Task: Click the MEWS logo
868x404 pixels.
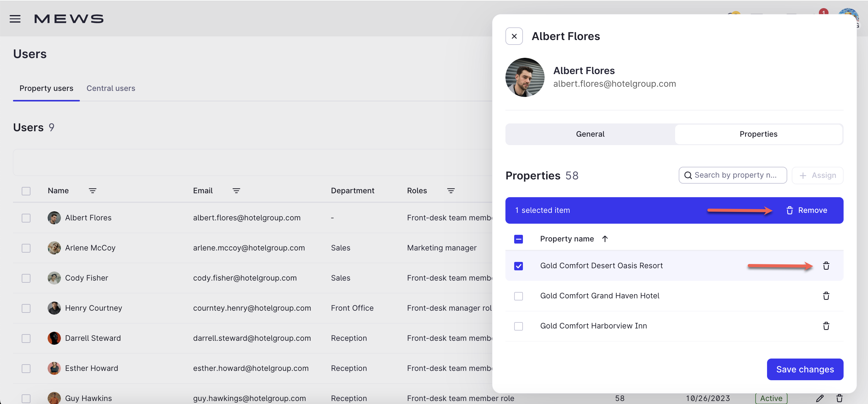Action: [69, 19]
